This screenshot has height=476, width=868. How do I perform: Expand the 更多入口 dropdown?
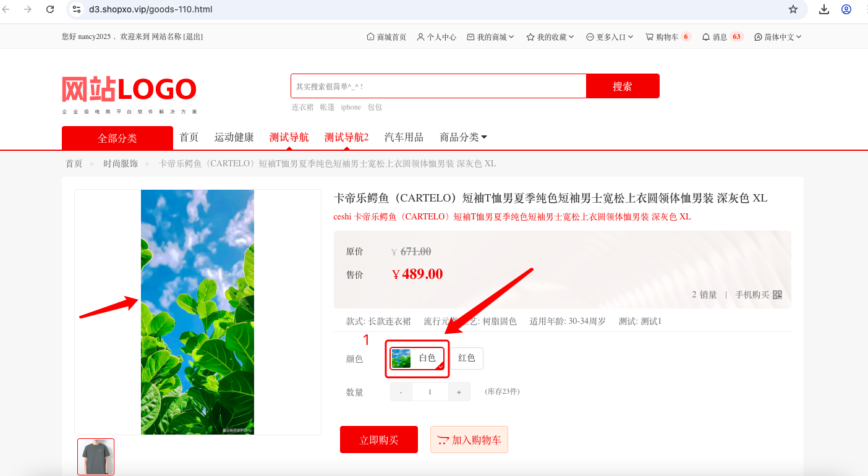(x=610, y=37)
